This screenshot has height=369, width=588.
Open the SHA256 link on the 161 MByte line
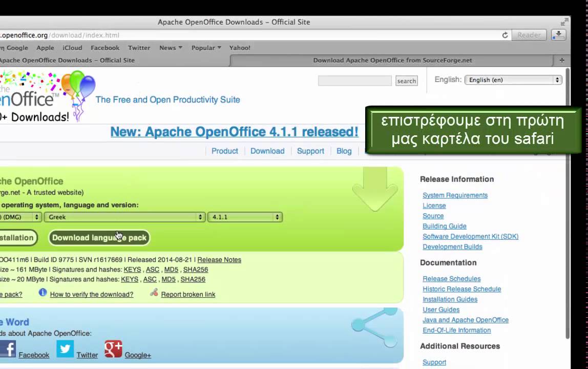(x=195, y=270)
